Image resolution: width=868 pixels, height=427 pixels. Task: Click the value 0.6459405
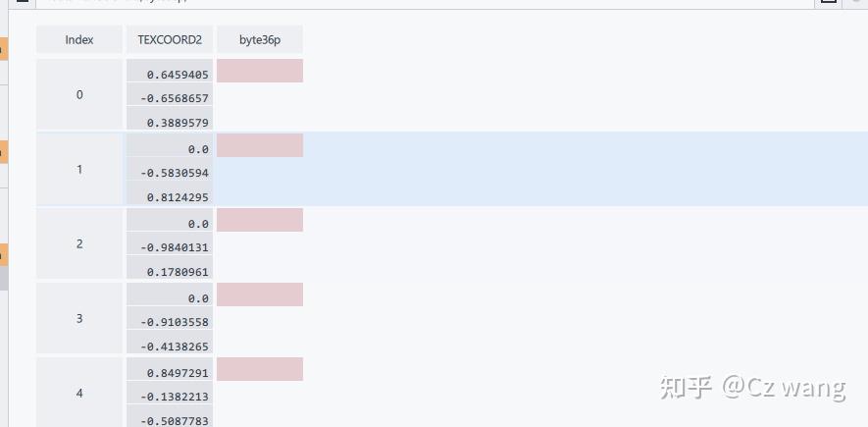tap(177, 75)
